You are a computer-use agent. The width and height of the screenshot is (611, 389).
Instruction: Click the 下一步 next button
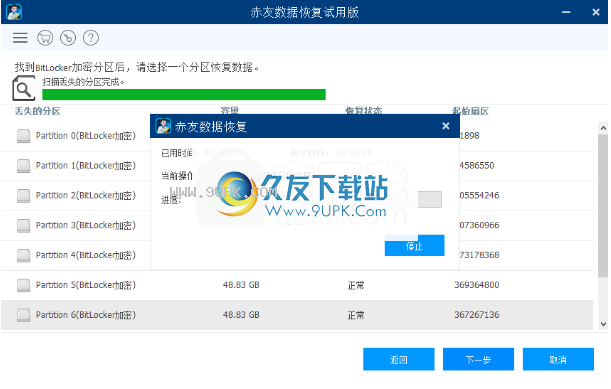click(x=478, y=359)
